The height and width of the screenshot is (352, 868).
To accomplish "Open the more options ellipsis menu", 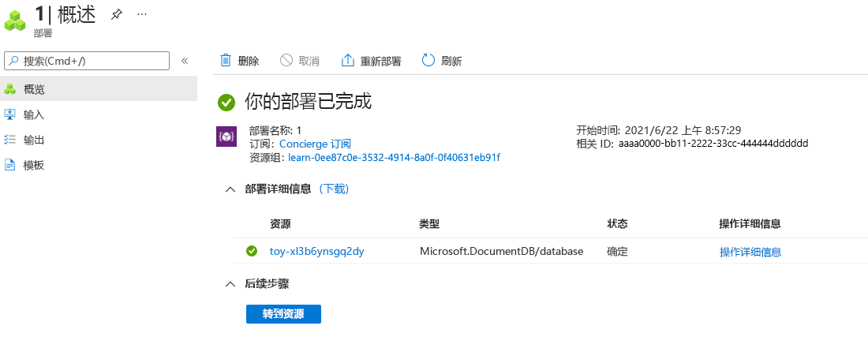I will (x=142, y=14).
